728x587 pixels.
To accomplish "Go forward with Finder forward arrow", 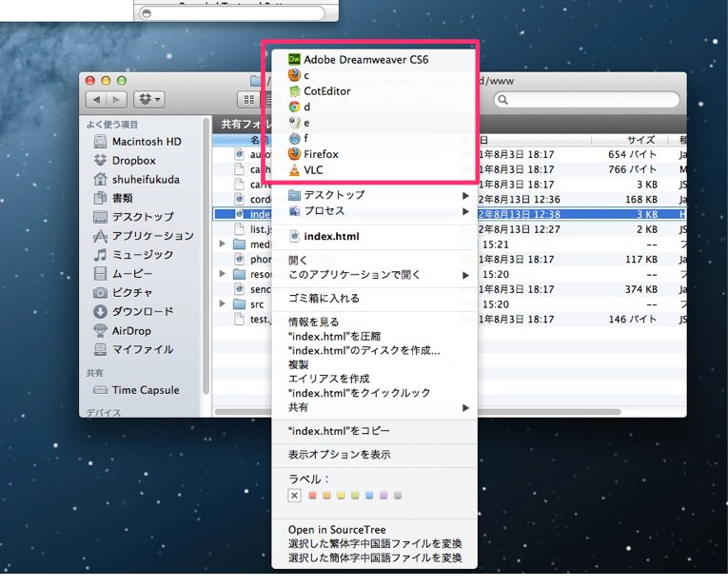I will 116,99.
